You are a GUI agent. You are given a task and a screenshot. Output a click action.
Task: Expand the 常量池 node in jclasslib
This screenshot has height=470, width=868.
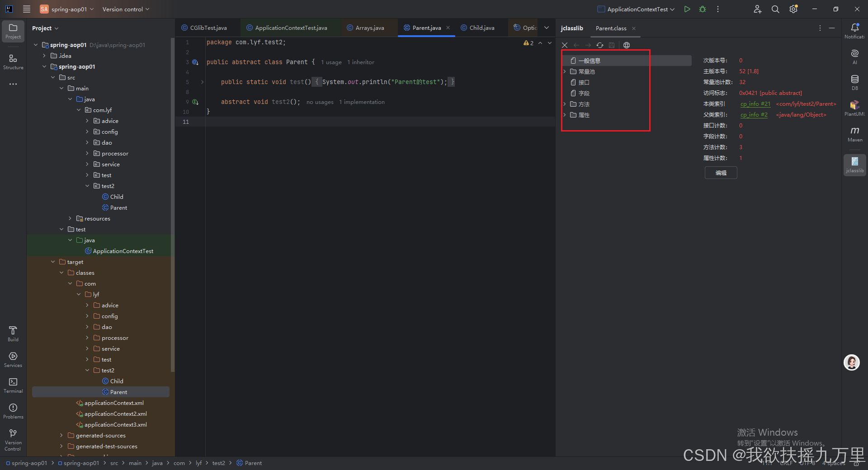click(564, 71)
